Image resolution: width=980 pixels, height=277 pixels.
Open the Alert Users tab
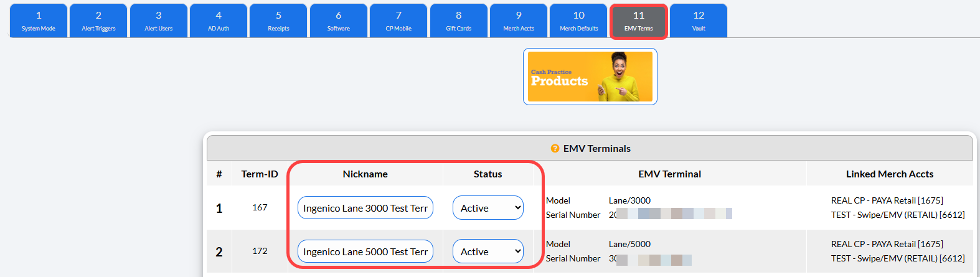pyautogui.click(x=159, y=21)
